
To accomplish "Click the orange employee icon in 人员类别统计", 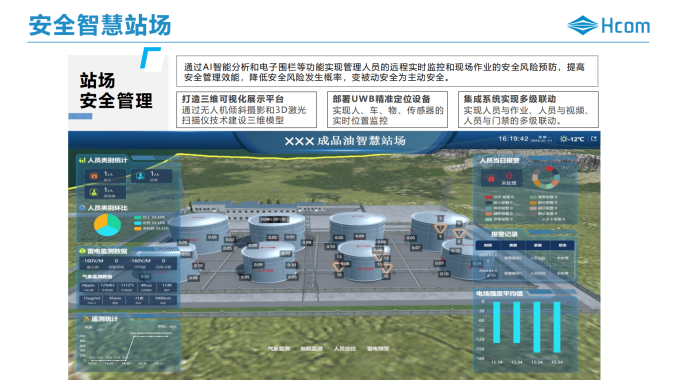I will tap(94, 176).
